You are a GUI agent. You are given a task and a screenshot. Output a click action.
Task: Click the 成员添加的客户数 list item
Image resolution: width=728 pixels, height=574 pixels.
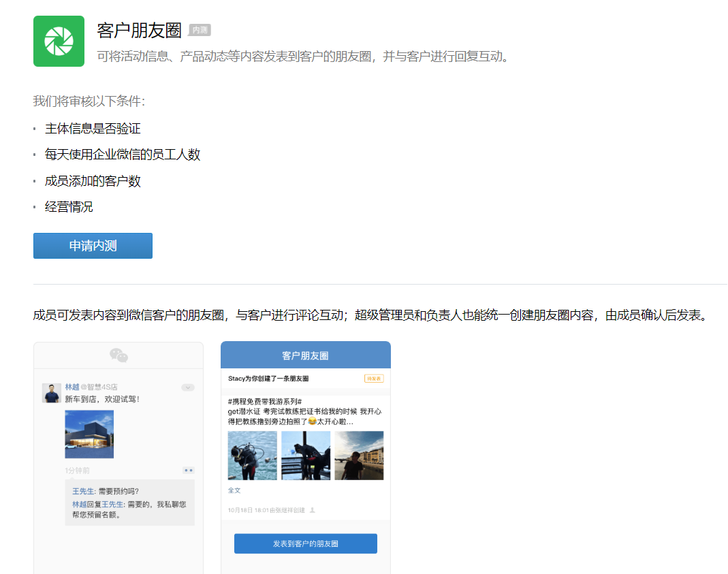tap(93, 181)
